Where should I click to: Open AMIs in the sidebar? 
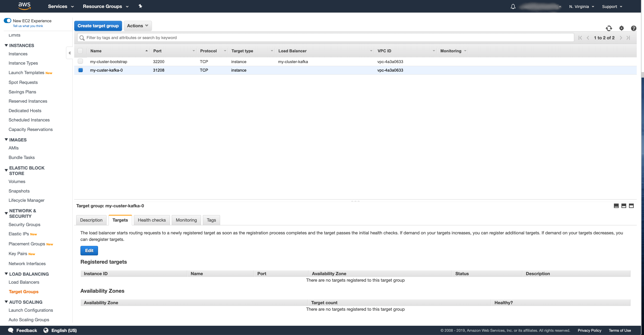coord(14,148)
